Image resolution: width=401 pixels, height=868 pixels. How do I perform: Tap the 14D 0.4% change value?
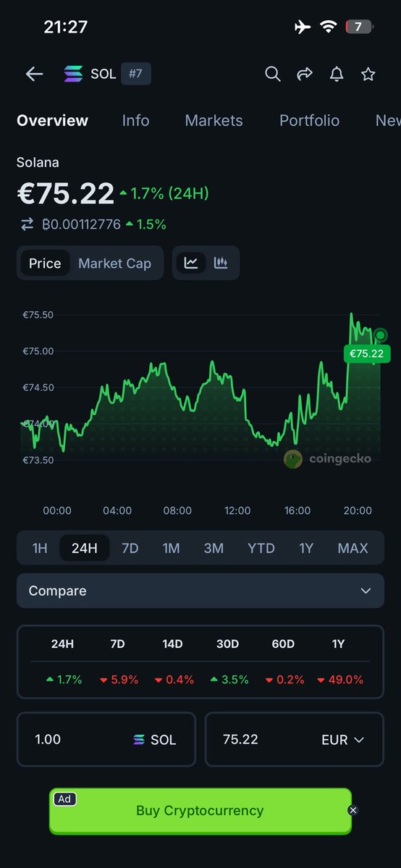coord(174,680)
